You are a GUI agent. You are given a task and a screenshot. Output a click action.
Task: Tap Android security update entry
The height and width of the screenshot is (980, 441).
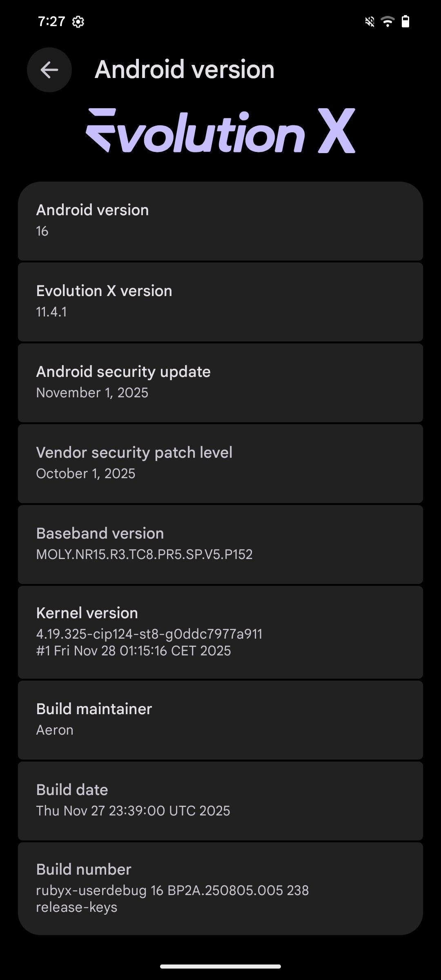220,382
